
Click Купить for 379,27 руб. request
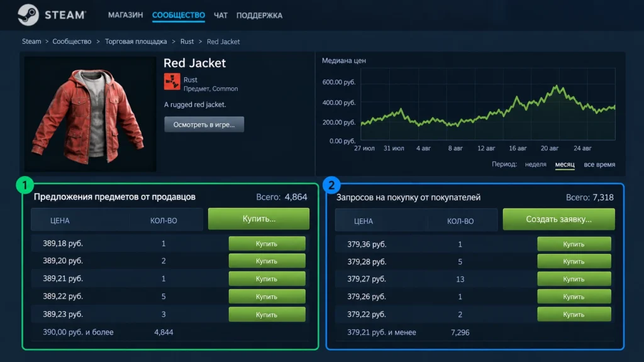(574, 279)
